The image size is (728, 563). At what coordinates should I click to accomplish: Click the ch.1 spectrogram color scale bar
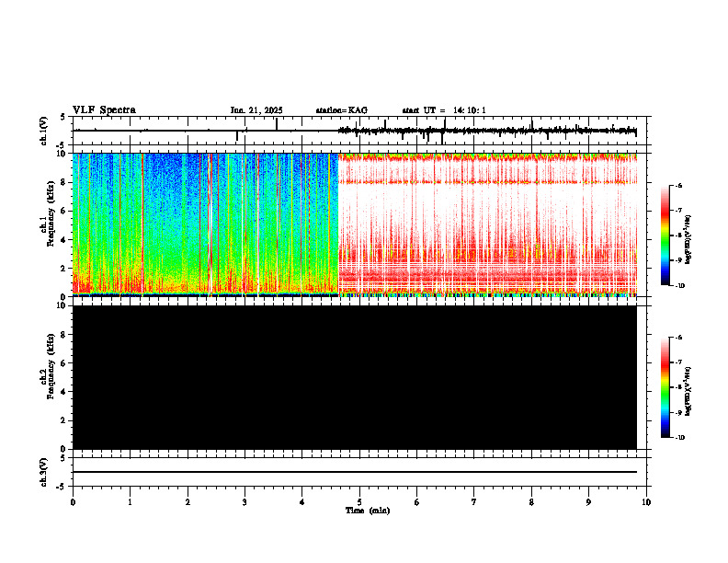(665, 236)
